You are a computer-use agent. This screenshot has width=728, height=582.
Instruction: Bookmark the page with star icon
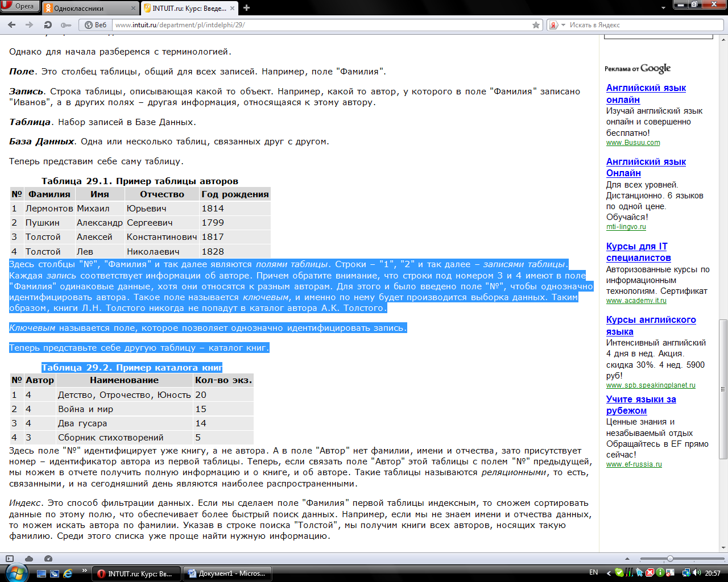tap(536, 25)
